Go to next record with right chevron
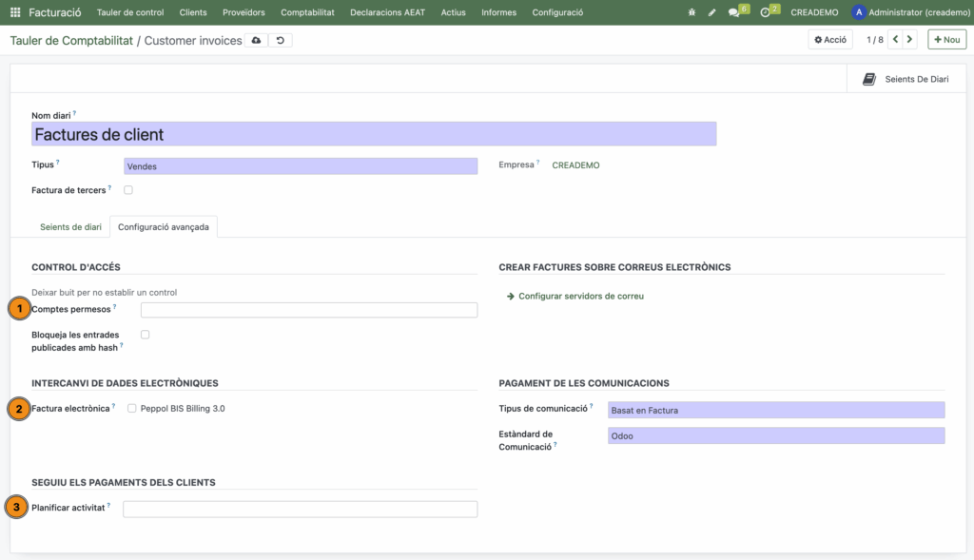The image size is (974, 560). [x=910, y=40]
